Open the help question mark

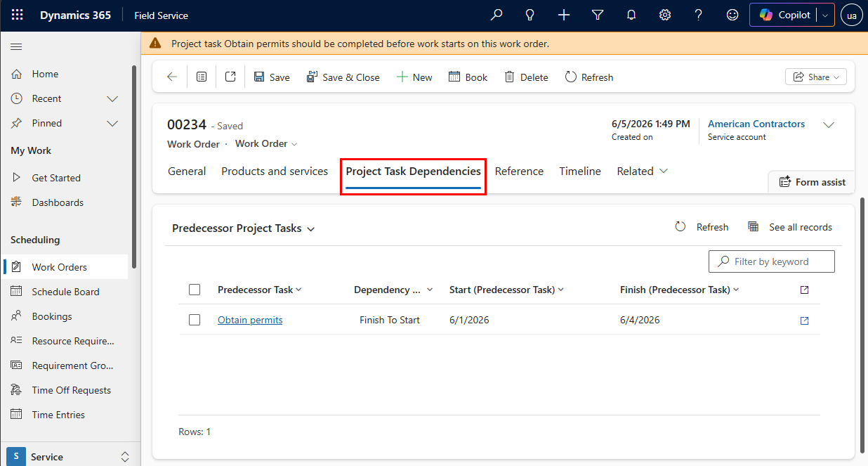[x=699, y=15]
